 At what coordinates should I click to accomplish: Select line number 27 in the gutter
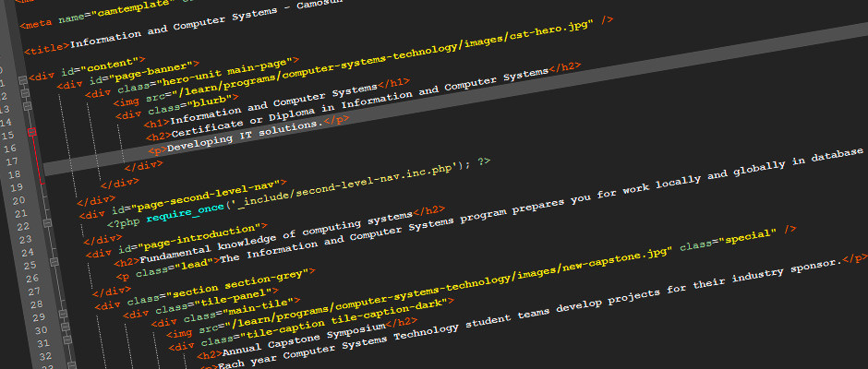(34, 292)
